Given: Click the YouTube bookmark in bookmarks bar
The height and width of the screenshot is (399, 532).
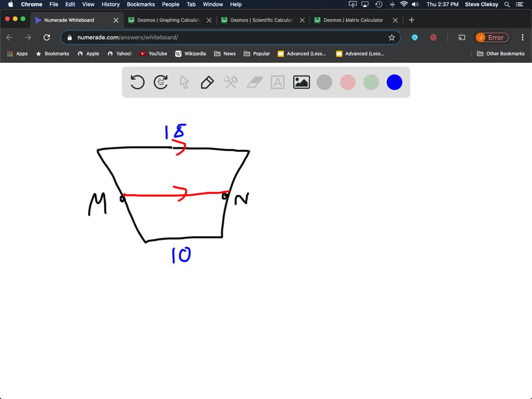Looking at the screenshot, I should [153, 54].
